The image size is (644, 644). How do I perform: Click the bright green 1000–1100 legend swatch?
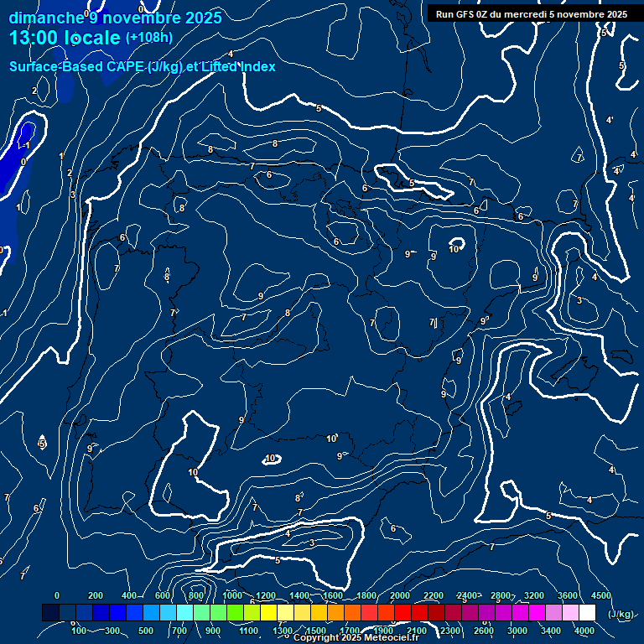[x=236, y=612]
